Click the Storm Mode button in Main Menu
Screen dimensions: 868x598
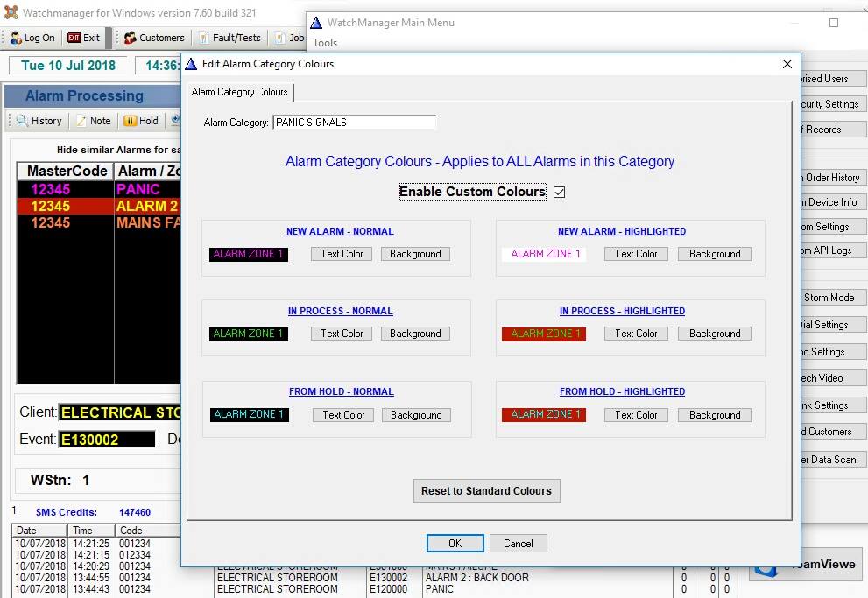click(833, 298)
